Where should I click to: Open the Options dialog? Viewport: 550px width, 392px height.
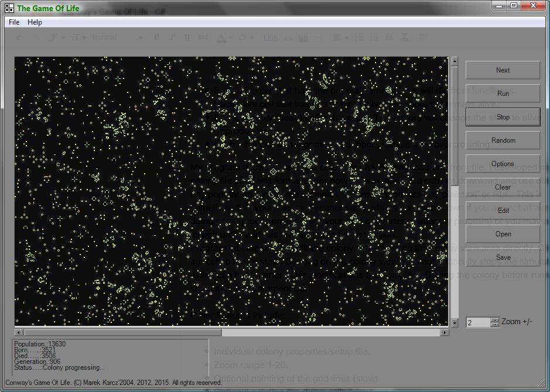click(x=503, y=163)
